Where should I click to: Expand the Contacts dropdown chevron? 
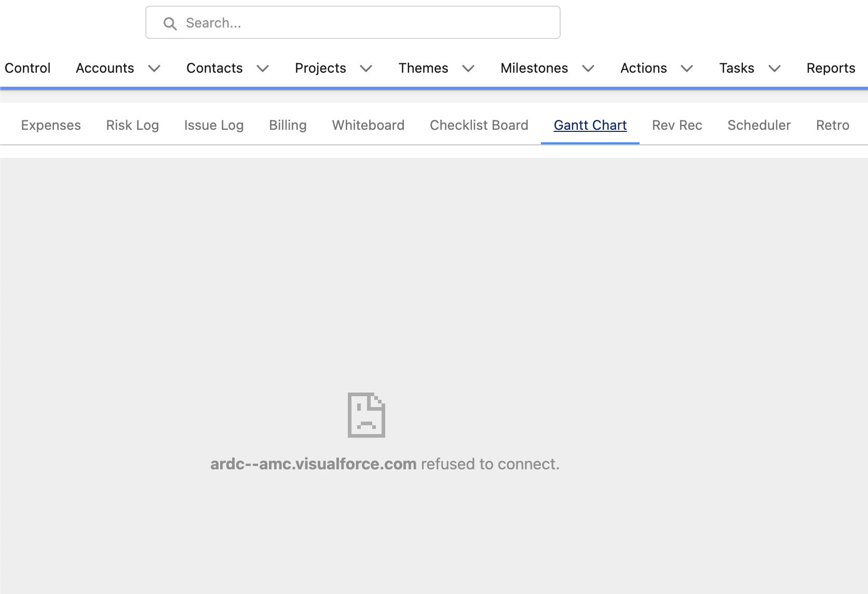(263, 69)
